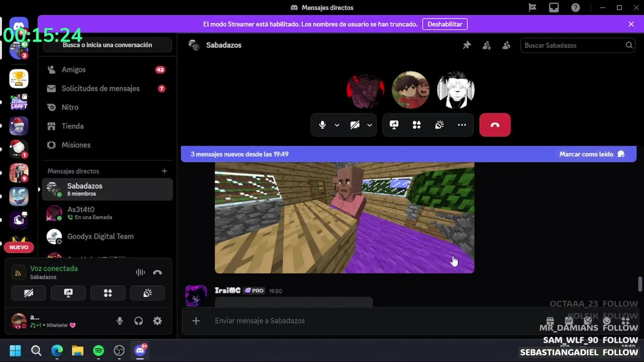Open soundboard in the voice connected panel
The height and width of the screenshot is (362, 644).
click(x=147, y=293)
